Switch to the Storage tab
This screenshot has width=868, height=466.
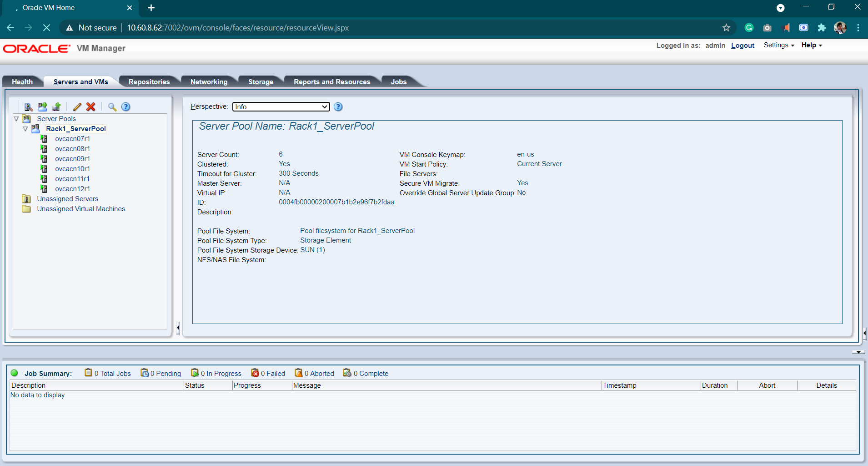[261, 82]
